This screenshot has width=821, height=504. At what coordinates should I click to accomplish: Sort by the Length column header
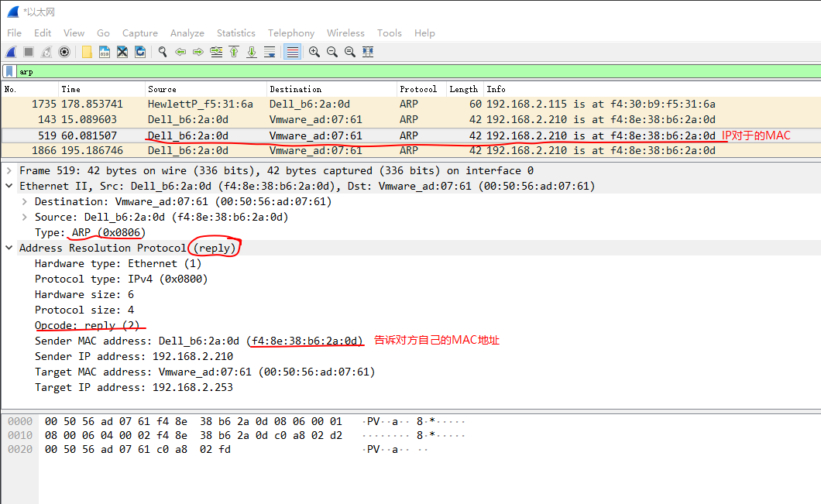465,90
